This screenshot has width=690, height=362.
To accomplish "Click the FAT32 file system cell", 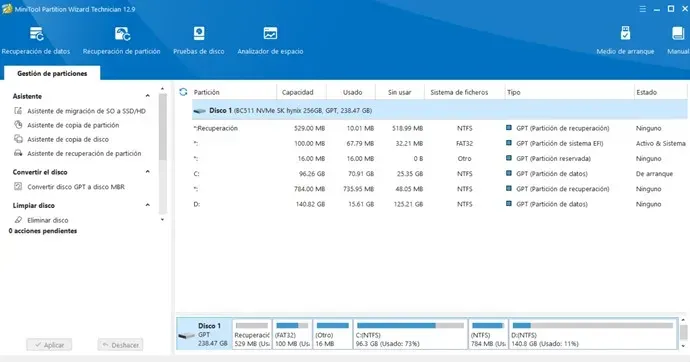I will [x=464, y=143].
